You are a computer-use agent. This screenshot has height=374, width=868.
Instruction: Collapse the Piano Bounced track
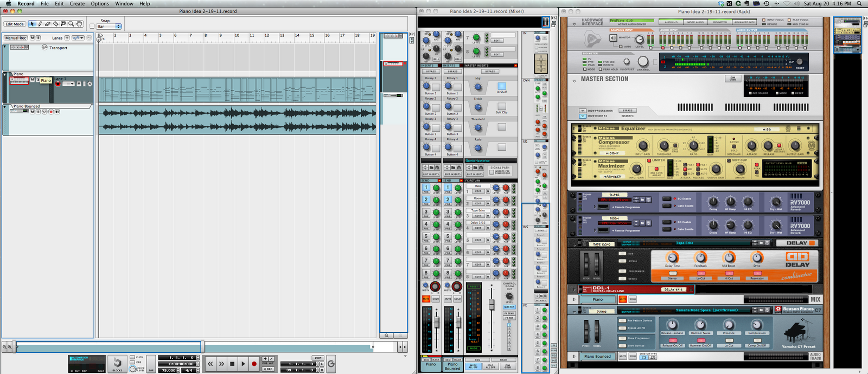point(5,106)
